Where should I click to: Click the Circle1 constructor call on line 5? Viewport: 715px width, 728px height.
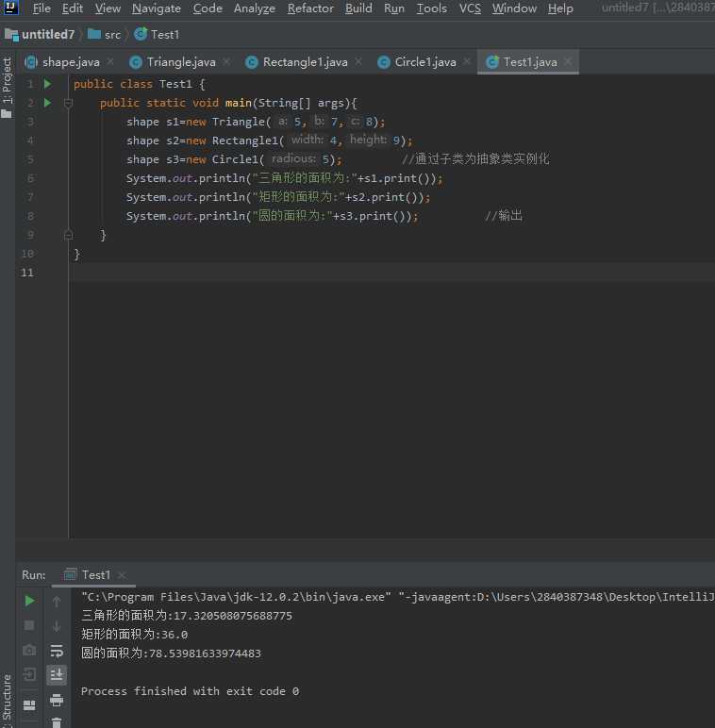[x=276, y=159]
